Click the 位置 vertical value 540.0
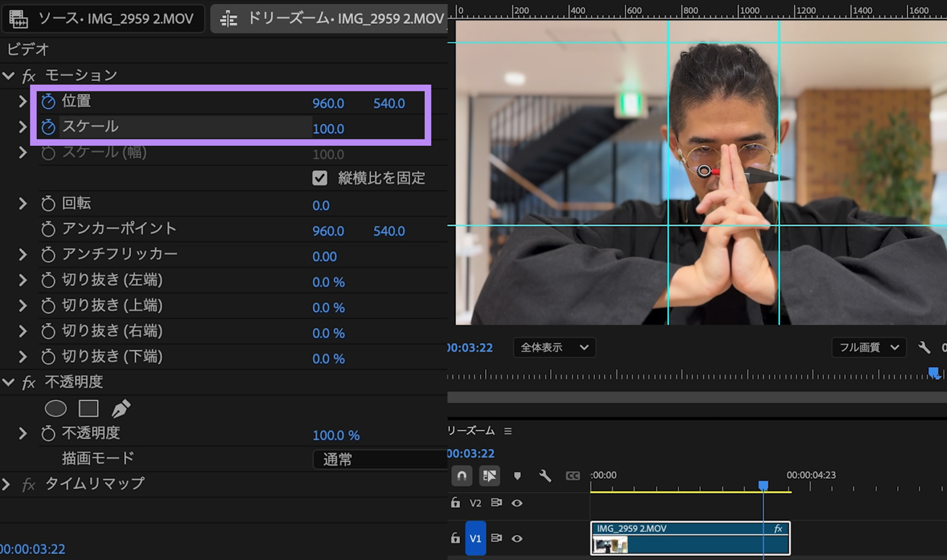947x560 pixels. 389,103
